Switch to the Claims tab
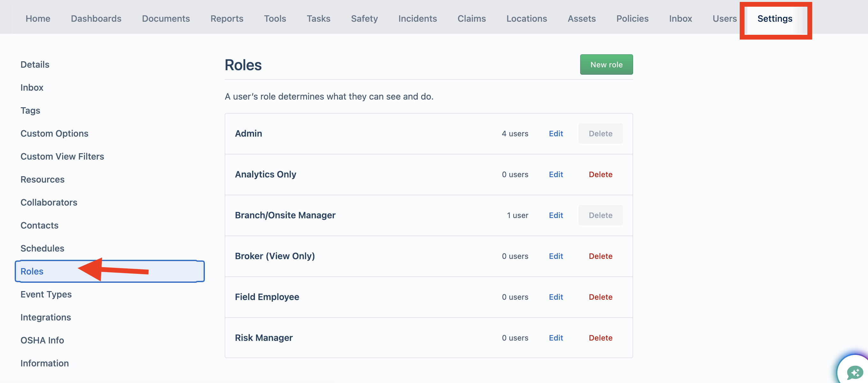Image resolution: width=868 pixels, height=383 pixels. tap(471, 19)
